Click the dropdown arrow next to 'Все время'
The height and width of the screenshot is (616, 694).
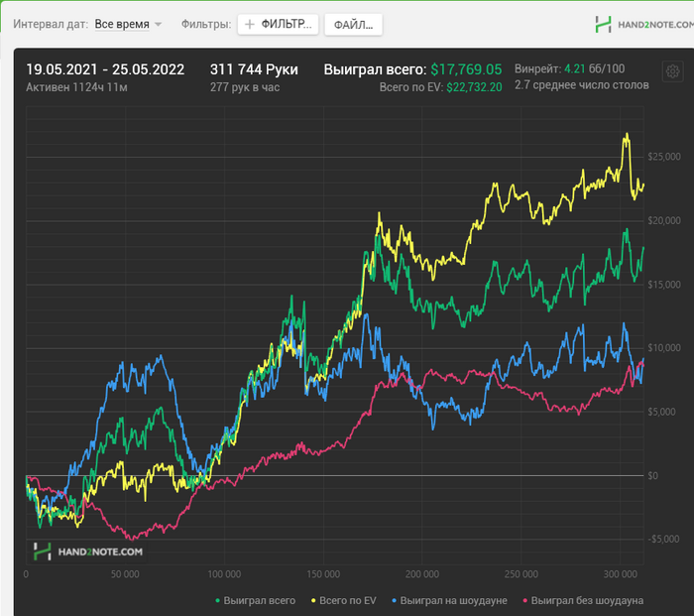tap(158, 25)
